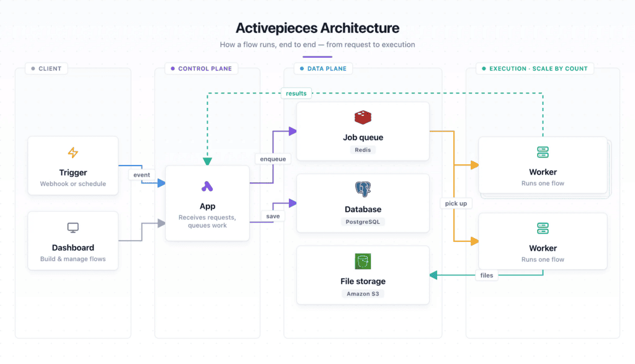
Task: Click the 'event' arrow label
Action: 142,175
